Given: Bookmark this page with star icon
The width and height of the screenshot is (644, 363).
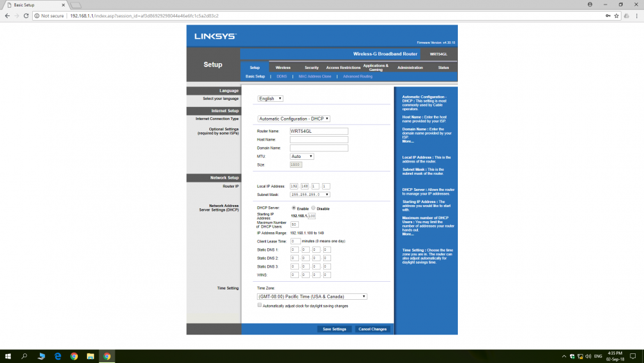Looking at the screenshot, I should [x=616, y=15].
